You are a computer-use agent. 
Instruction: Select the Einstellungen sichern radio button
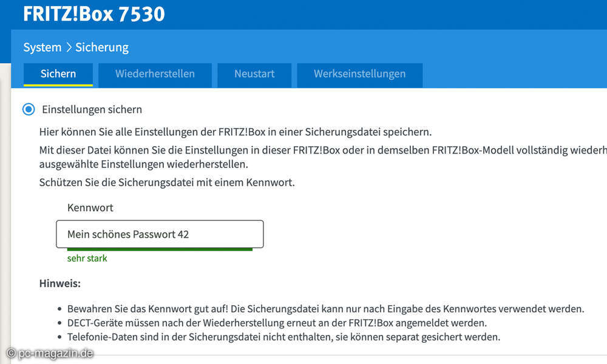coord(29,110)
